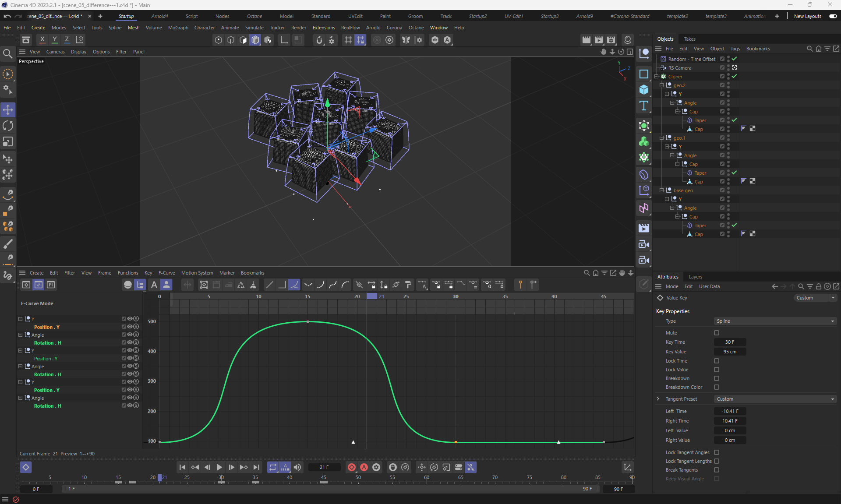This screenshot has height=504, width=841.
Task: Enable the Mute checkbox in Key Properties
Action: click(x=717, y=333)
